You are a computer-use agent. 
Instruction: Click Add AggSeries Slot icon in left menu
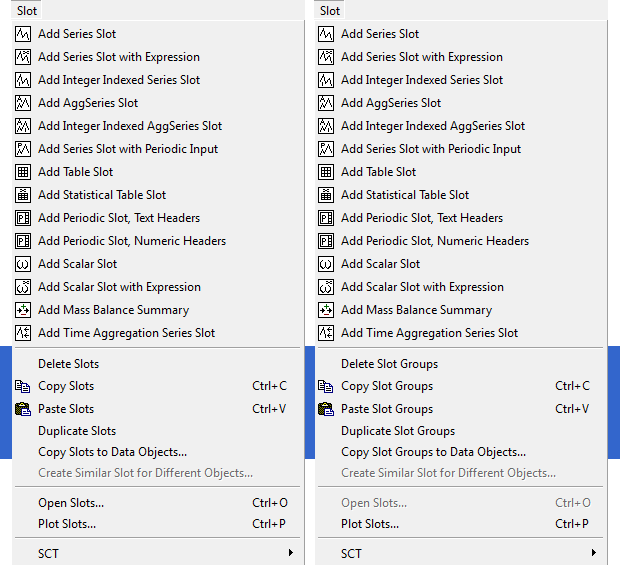click(23, 103)
